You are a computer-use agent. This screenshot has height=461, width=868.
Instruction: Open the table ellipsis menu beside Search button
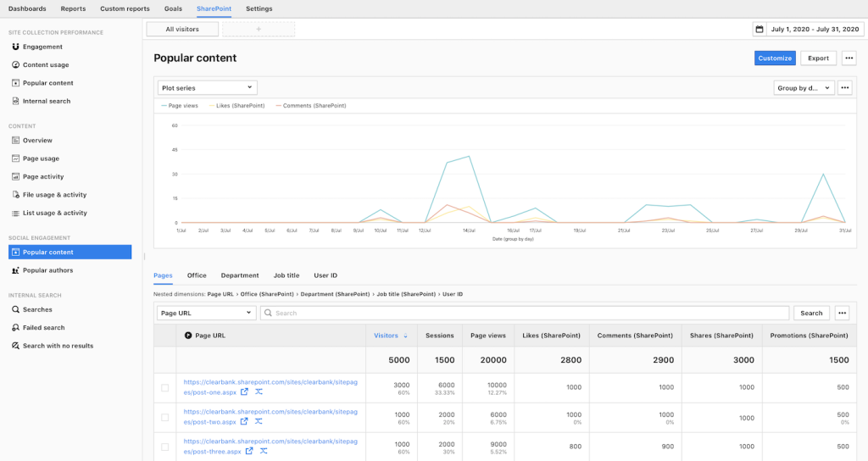pos(842,314)
